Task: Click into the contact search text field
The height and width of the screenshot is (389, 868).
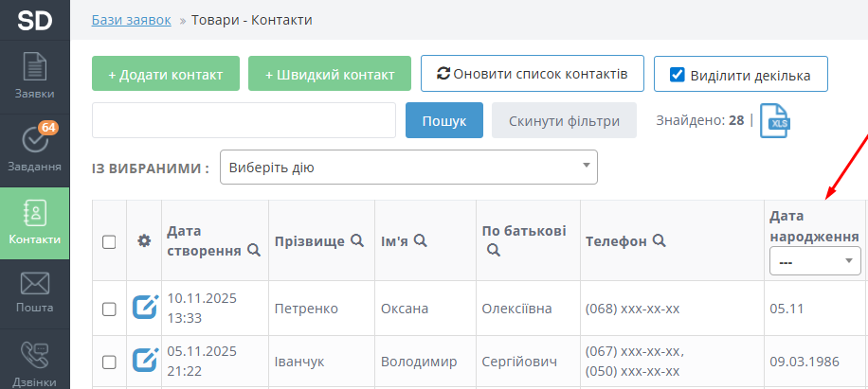Action: [244, 121]
